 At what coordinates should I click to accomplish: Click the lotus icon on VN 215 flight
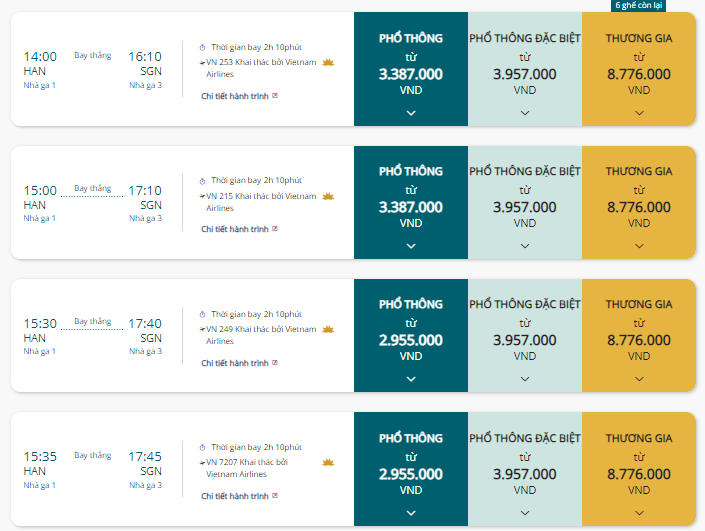328,196
